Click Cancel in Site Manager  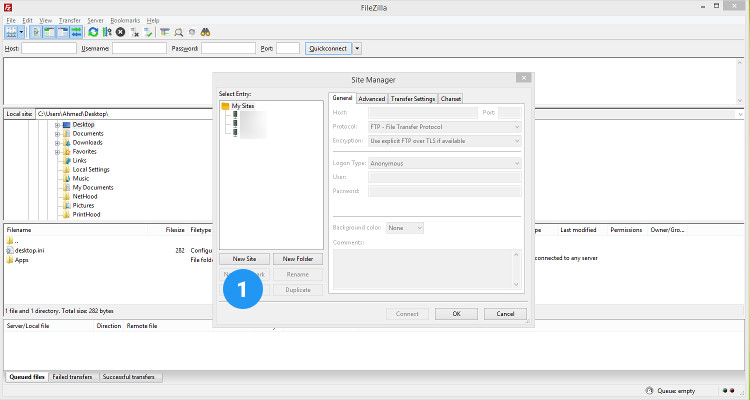505,314
